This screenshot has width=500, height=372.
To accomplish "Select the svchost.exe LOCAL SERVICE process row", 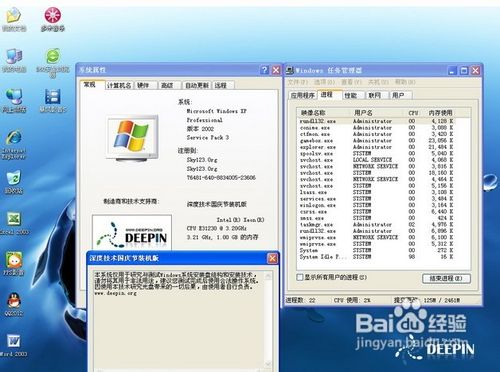I will click(376, 160).
